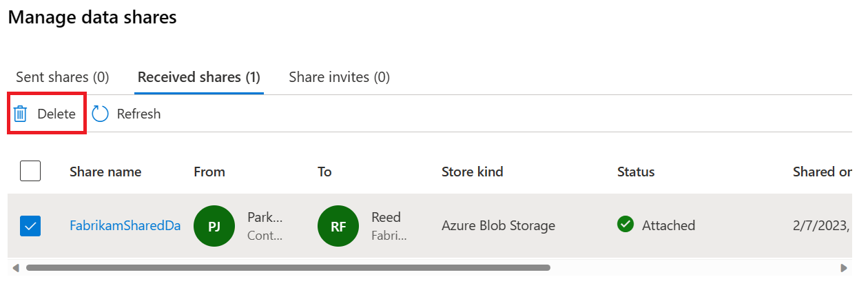Open the FabrikamSharedDa share link
Image resolution: width=868 pixels, height=288 pixels.
[x=125, y=225]
